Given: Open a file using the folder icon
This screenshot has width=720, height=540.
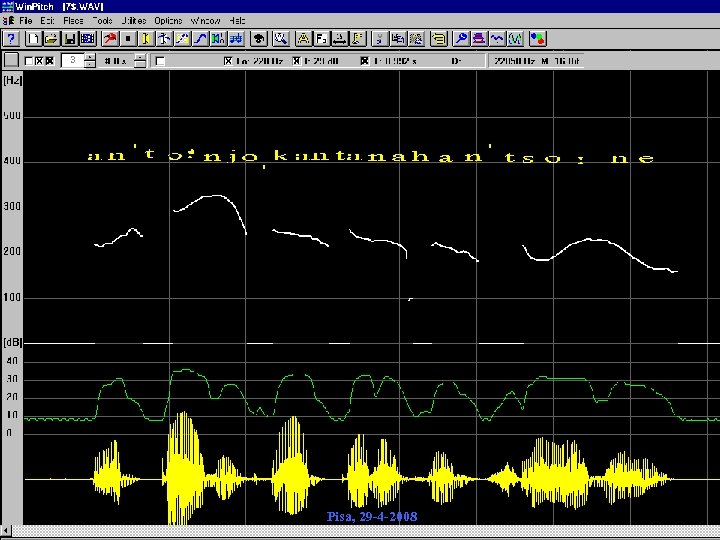Looking at the screenshot, I should click(51, 39).
